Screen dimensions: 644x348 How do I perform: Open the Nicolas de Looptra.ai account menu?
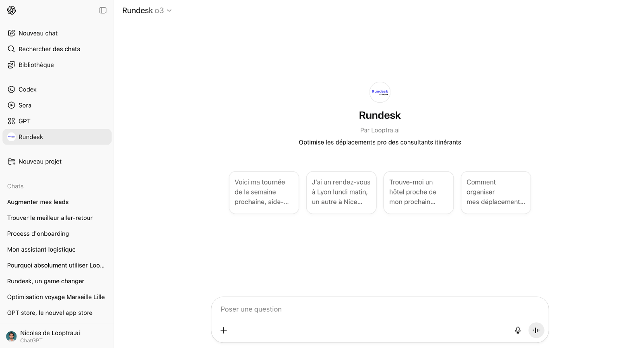tap(50, 336)
